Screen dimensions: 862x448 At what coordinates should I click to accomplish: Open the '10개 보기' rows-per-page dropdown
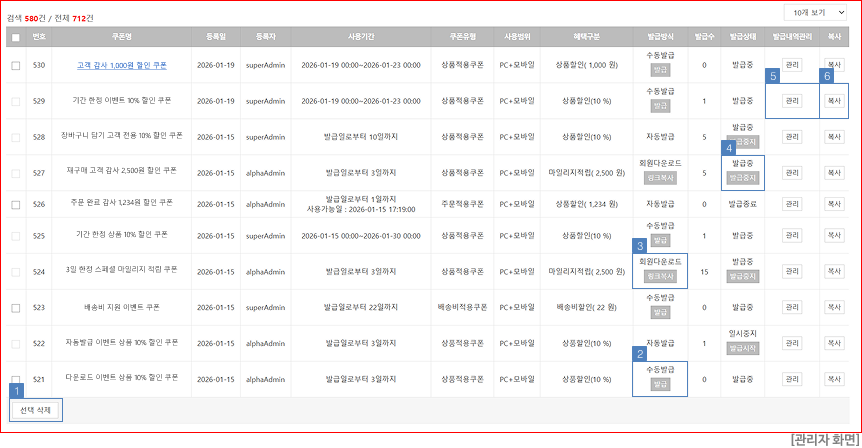pyautogui.click(x=815, y=12)
